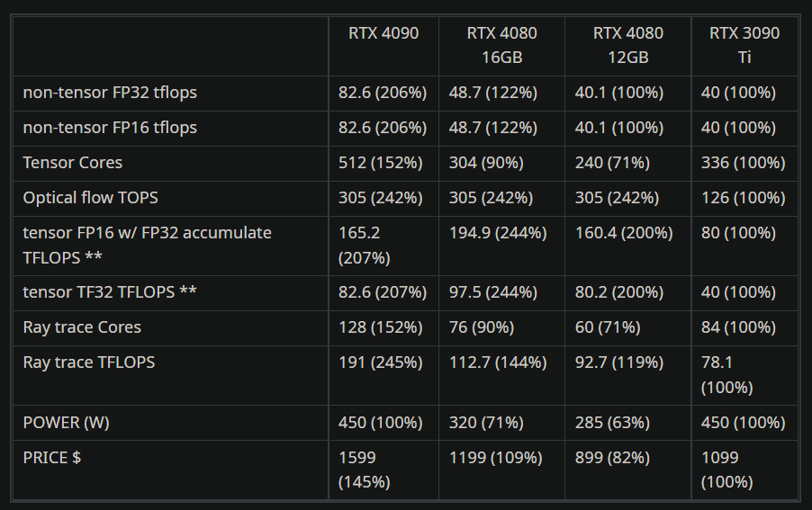Screen dimensions: 812x510
Task: Click the POWER (W) row label
Action: click(x=67, y=423)
